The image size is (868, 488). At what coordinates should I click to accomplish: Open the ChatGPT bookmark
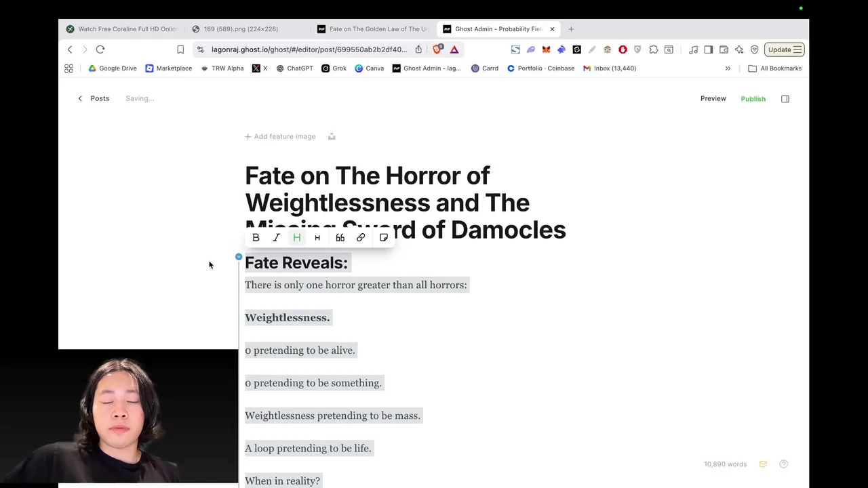click(295, 68)
